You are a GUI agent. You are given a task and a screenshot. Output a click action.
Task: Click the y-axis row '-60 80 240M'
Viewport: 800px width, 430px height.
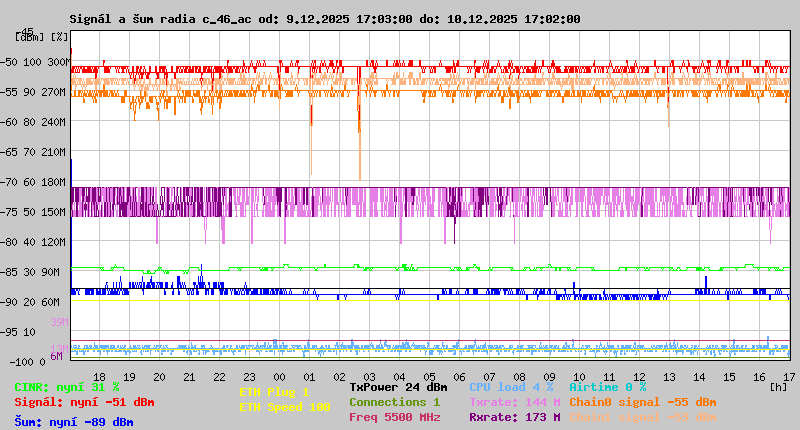33,122
